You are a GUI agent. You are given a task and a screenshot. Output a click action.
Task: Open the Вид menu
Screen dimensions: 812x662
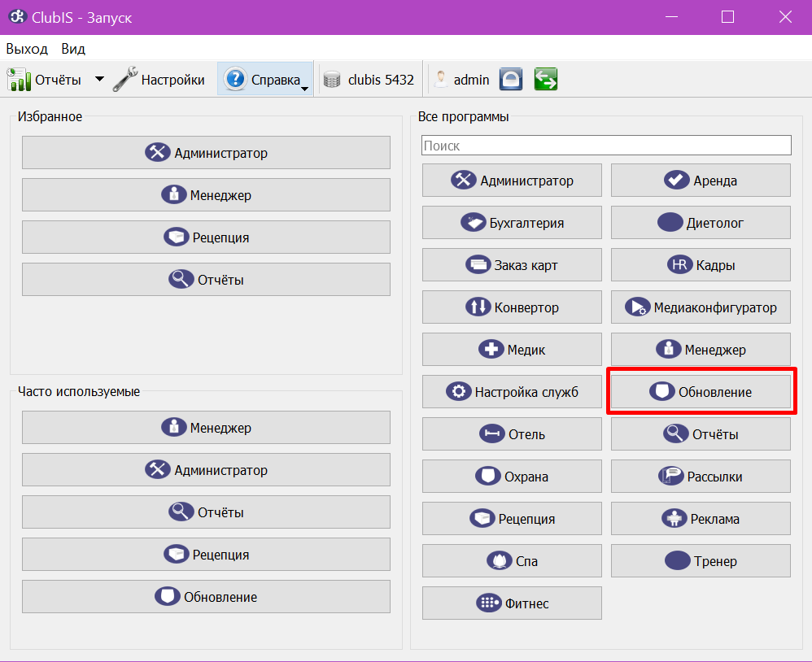[73, 49]
